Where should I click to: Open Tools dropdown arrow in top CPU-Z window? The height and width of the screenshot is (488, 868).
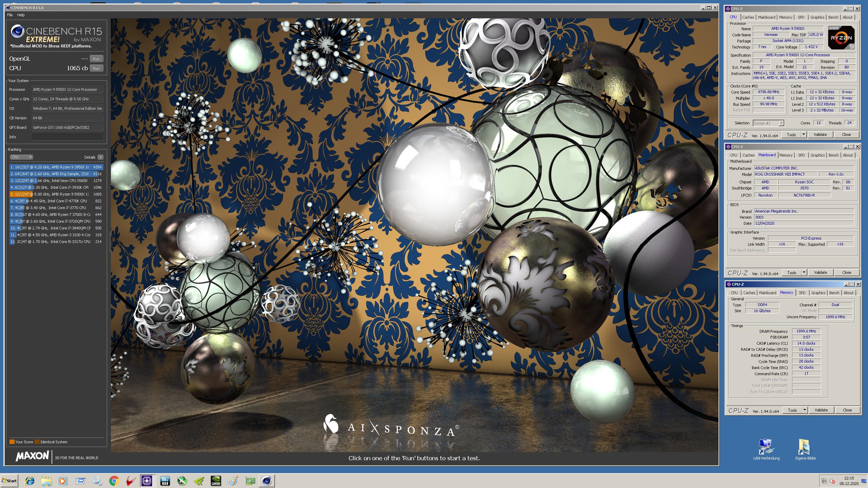tap(804, 135)
